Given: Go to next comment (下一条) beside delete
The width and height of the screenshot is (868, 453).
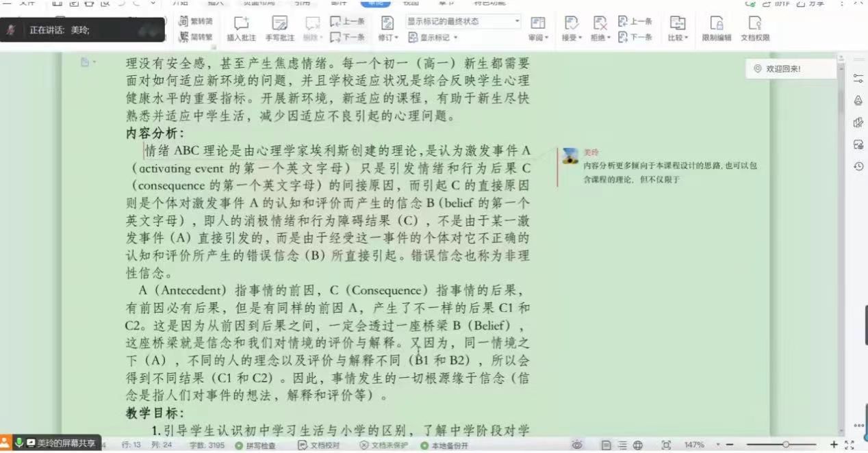Looking at the screenshot, I should pyautogui.click(x=348, y=37).
